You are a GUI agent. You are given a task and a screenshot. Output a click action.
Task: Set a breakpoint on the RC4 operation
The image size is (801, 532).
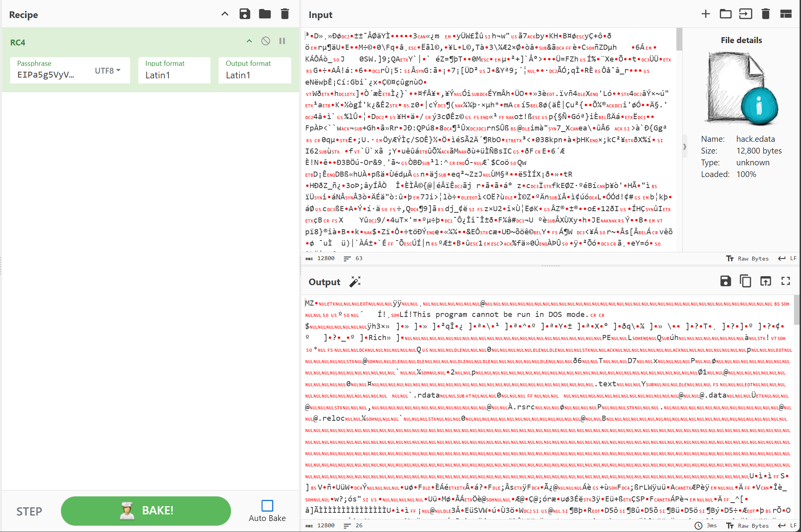[282, 41]
